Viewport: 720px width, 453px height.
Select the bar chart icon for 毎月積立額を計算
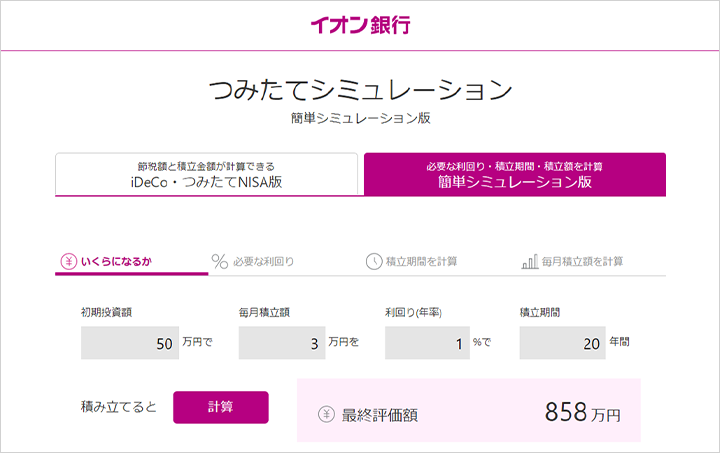pos(530,262)
